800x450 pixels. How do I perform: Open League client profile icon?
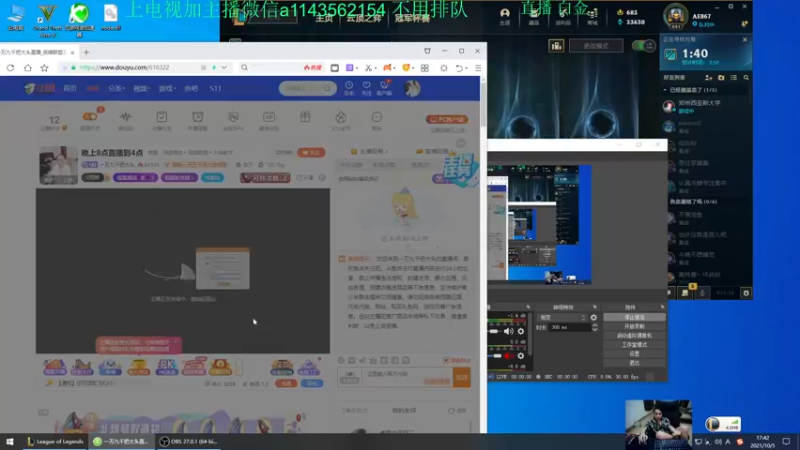(x=505, y=13)
